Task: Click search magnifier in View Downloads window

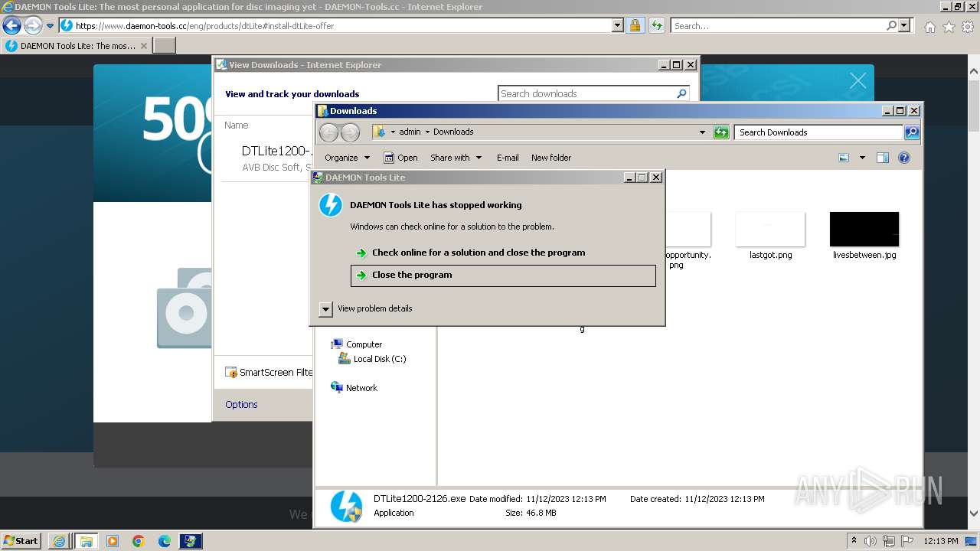Action: 682,93
